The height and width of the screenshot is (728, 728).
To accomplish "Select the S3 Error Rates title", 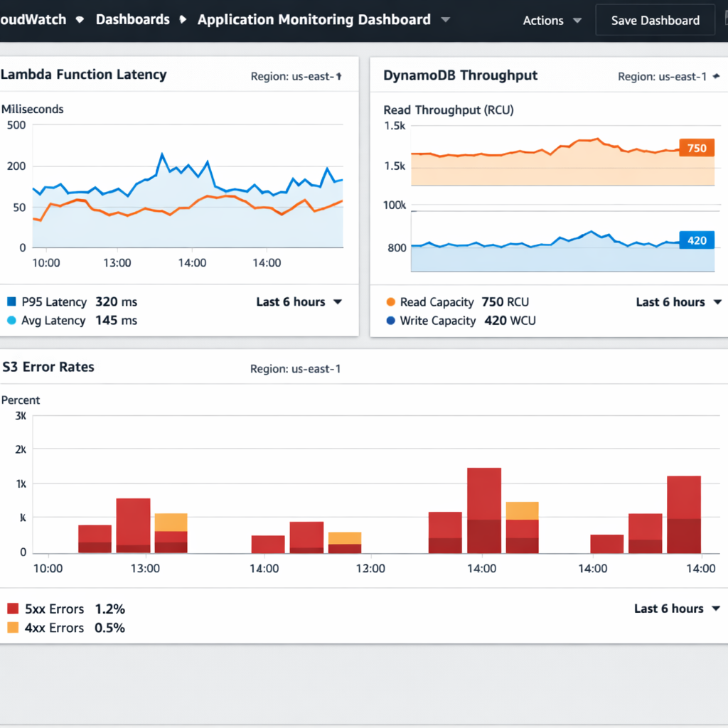I will point(48,367).
